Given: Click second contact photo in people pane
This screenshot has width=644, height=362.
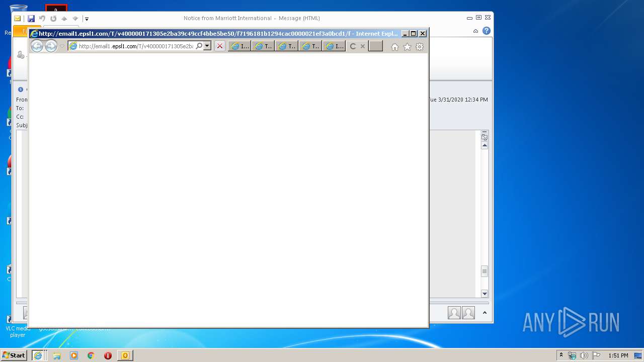Looking at the screenshot, I should [x=468, y=313].
